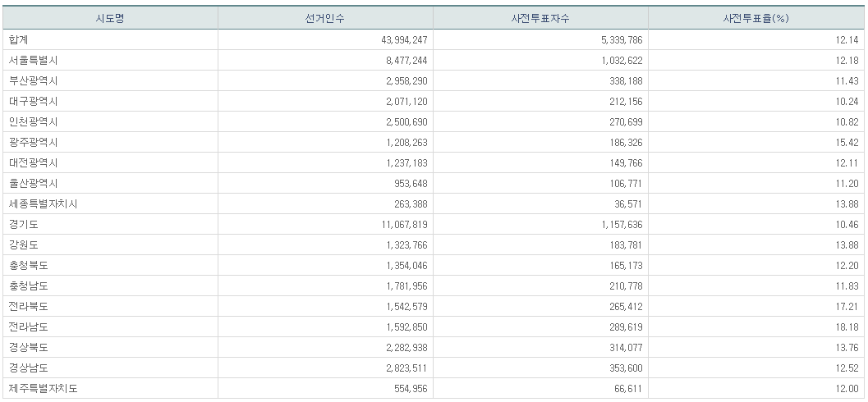Screen dimensions: 868x402
Task: Click the 사전투표율(%) column header
Action: [755, 18]
